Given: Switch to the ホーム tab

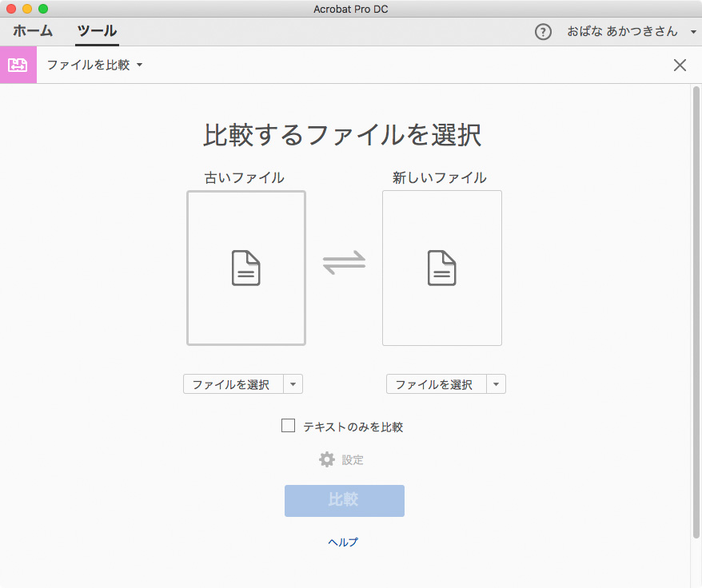Looking at the screenshot, I should 32,32.
